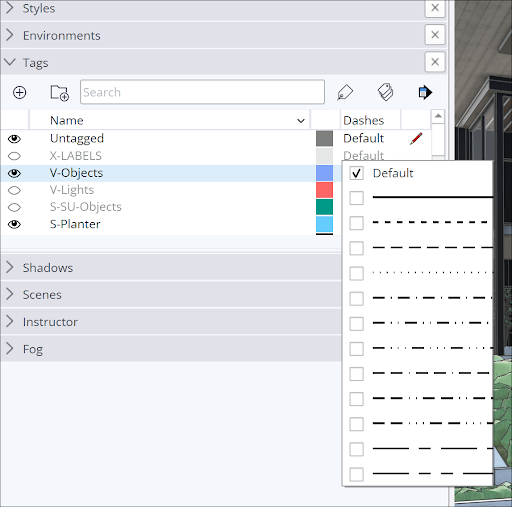
Task: Hide the V-Objects tag eye icon
Action: pos(14,173)
